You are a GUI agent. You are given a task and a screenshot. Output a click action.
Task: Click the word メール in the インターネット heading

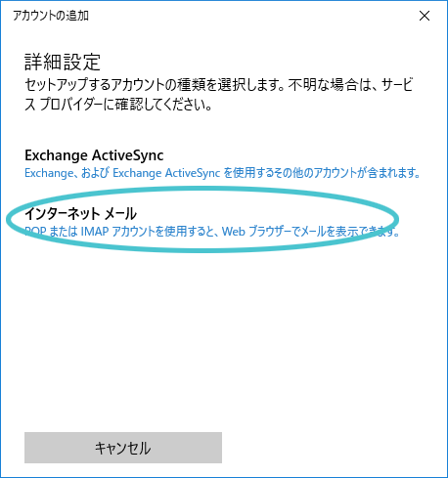(x=120, y=214)
